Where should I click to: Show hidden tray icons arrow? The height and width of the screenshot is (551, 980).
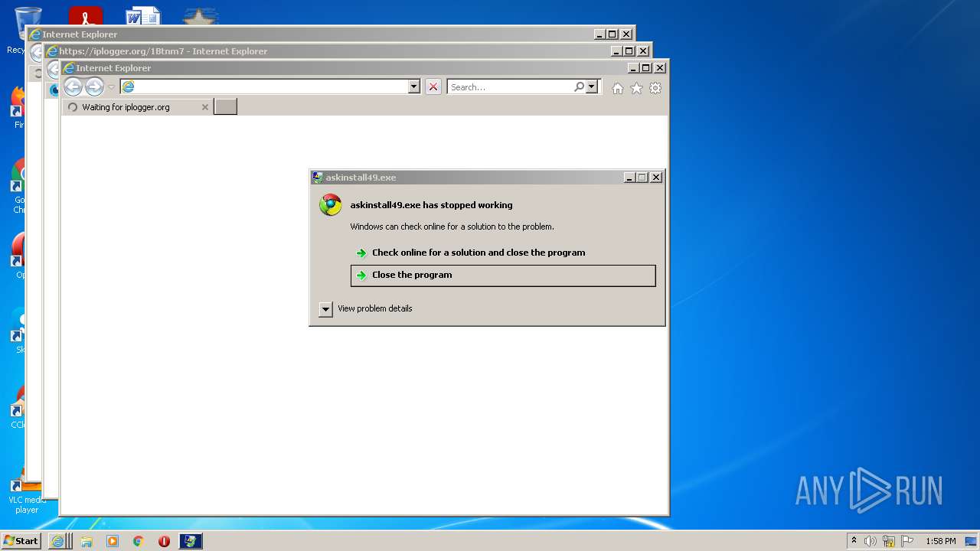pos(854,541)
